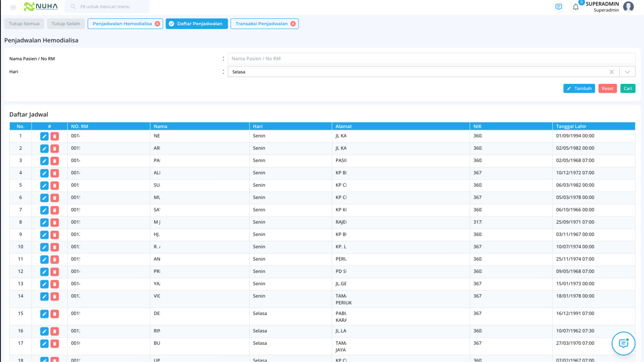Screen dimensions: 644x362
Task: Expand the Hari dropdown arrow
Action: click(x=627, y=72)
